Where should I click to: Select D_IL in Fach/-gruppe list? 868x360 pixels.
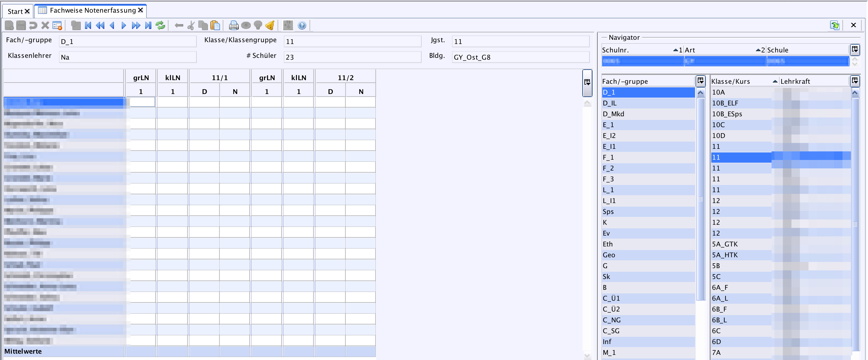(648, 103)
